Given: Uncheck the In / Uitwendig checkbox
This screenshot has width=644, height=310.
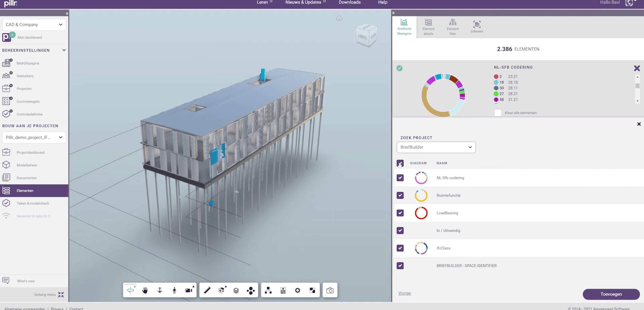Looking at the screenshot, I should click(400, 230).
